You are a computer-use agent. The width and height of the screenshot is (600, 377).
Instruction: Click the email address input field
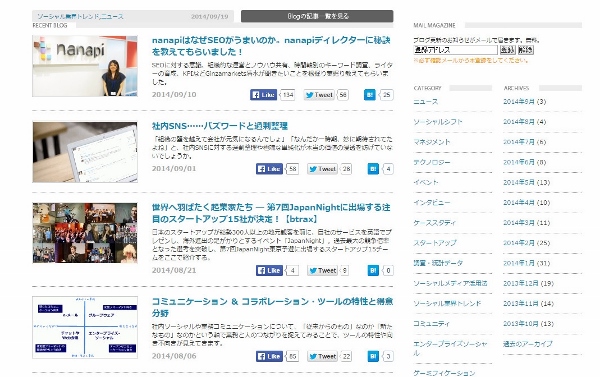click(x=455, y=50)
